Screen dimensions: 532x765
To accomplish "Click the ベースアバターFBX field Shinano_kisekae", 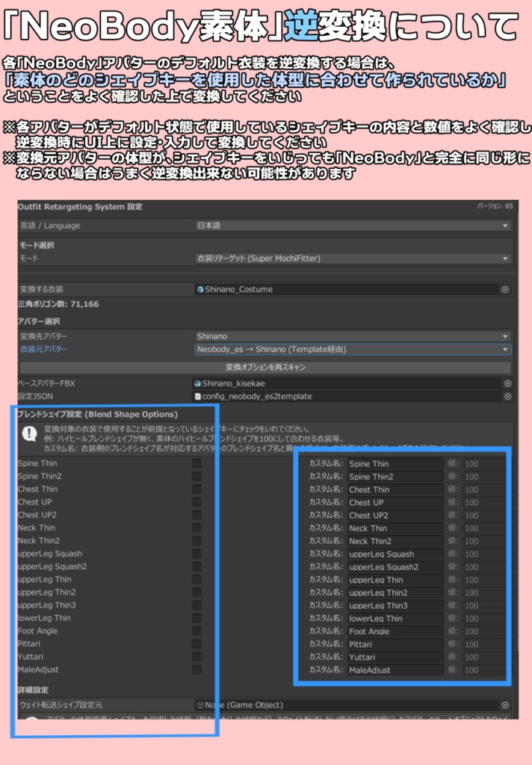I will click(353, 383).
